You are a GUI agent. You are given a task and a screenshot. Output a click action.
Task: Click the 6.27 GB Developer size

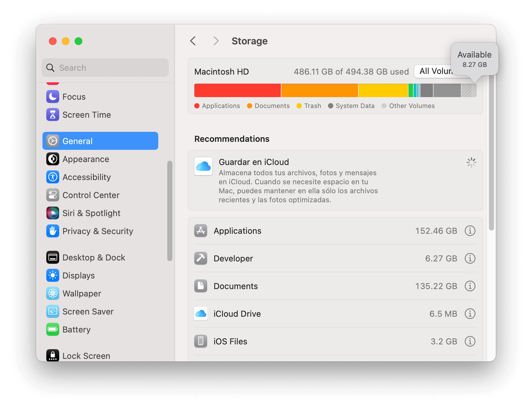point(441,259)
